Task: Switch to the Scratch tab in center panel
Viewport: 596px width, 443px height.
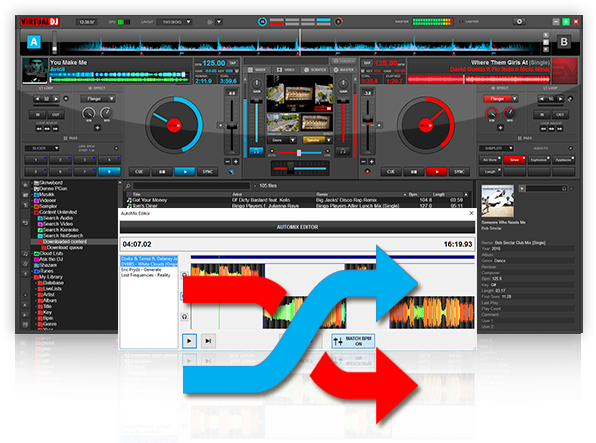Action: (x=315, y=70)
